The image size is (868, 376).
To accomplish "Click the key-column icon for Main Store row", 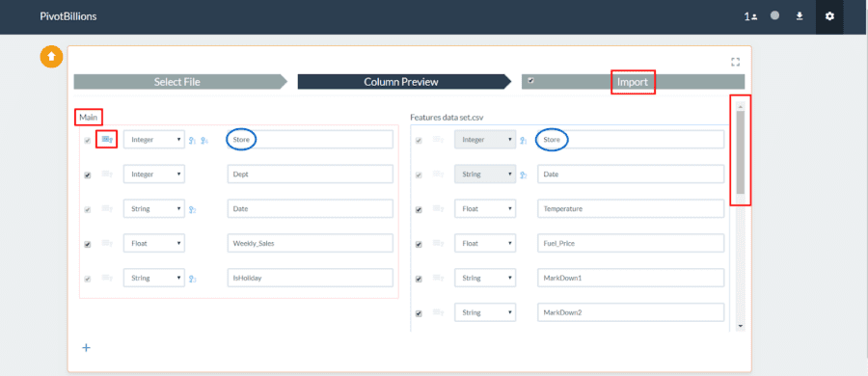I will [x=107, y=140].
